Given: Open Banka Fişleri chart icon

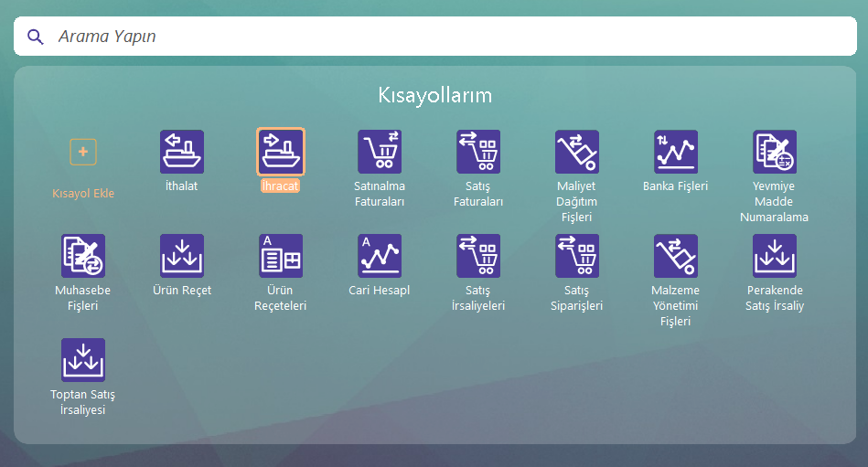Looking at the screenshot, I should [676, 152].
